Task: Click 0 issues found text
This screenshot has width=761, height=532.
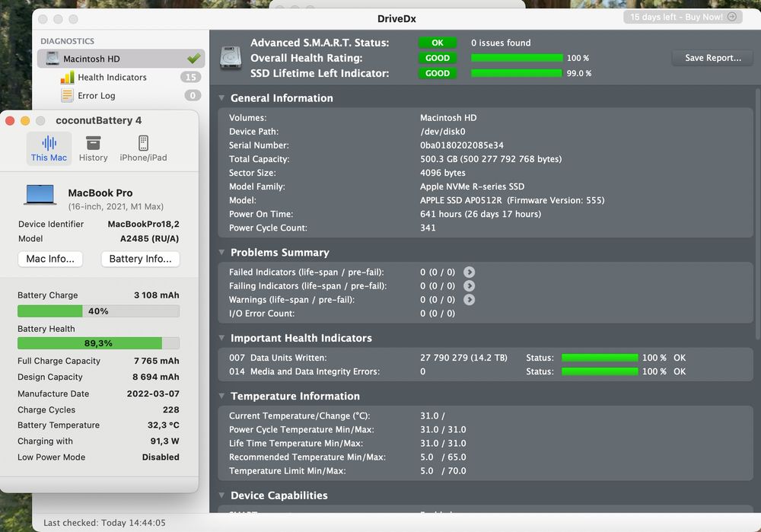Action: (501, 43)
